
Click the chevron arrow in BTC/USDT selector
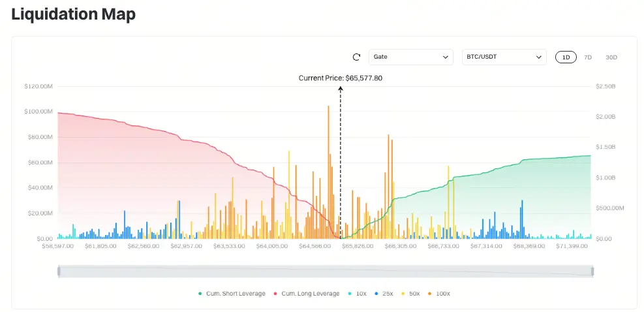[x=538, y=57]
